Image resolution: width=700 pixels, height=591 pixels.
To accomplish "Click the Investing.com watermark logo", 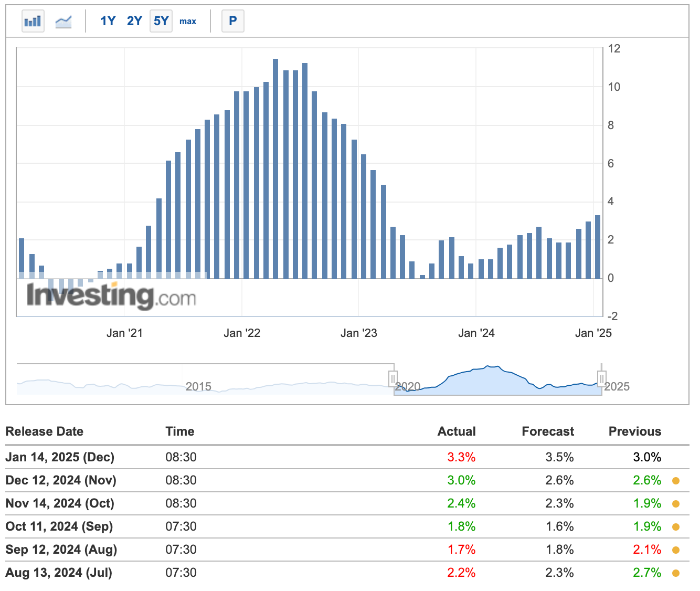I will [111, 297].
